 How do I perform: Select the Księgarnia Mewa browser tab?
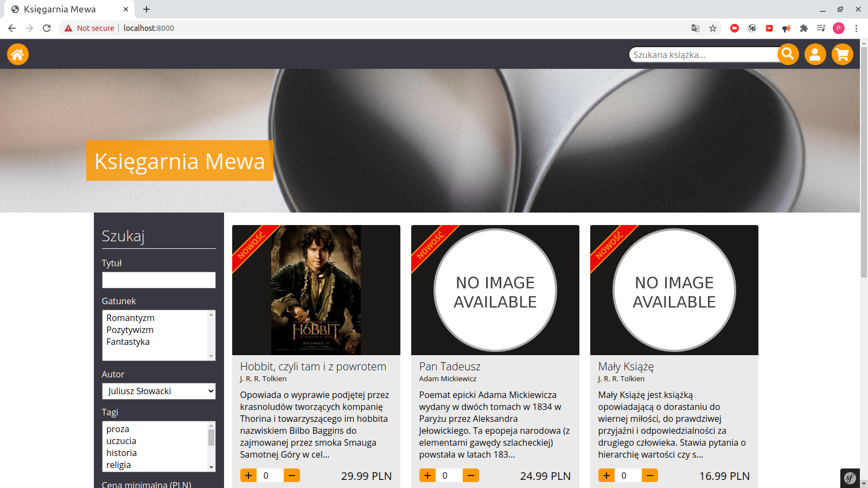coord(65,9)
